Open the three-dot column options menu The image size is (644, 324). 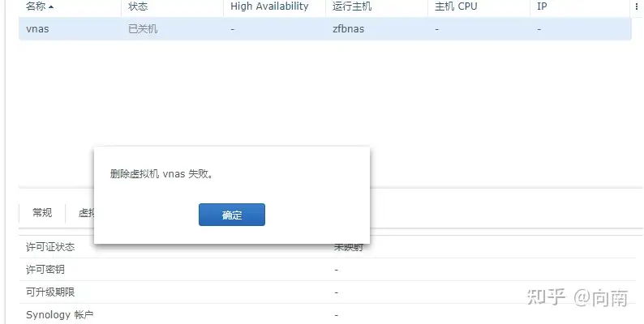pos(637,6)
